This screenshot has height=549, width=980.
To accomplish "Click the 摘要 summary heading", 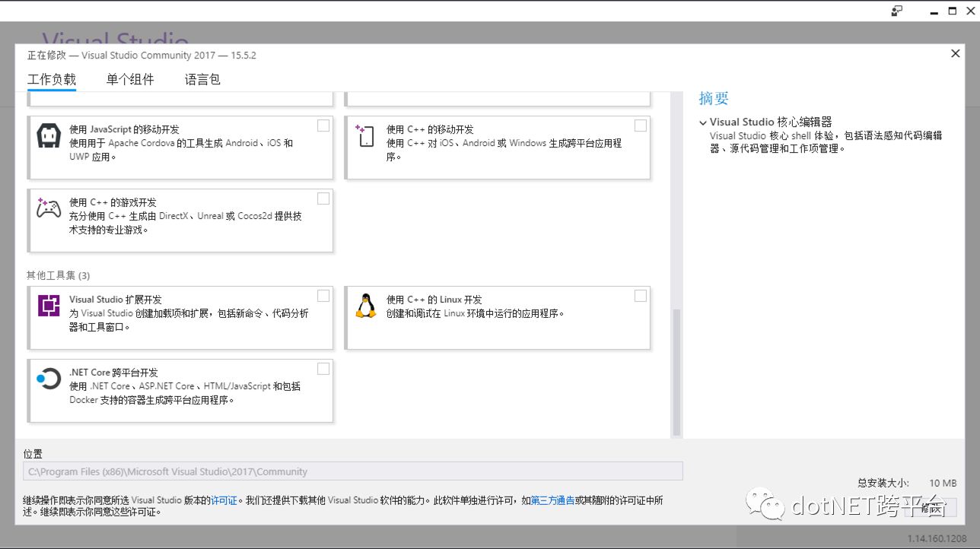I will (714, 98).
